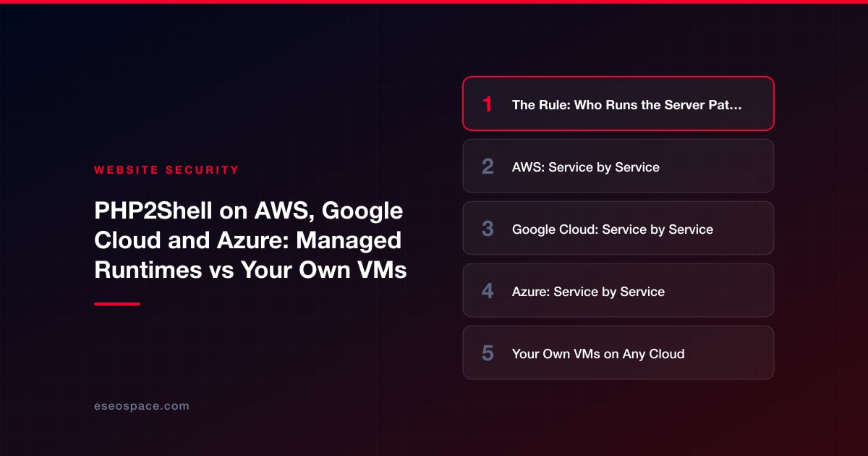Open 'Azure: Service by Service' section
Image resolution: width=868 pixels, height=456 pixels.
click(618, 290)
